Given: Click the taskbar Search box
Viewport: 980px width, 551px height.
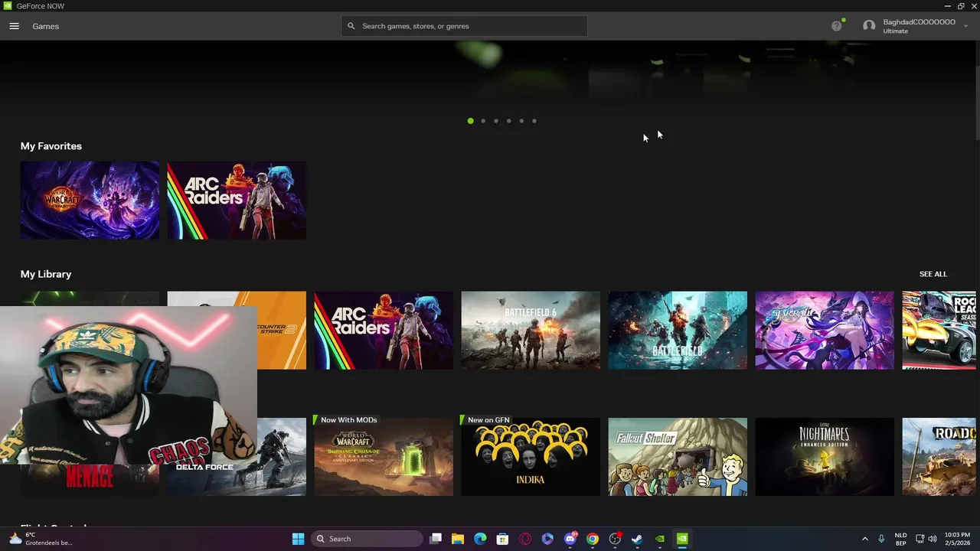Looking at the screenshot, I should point(367,539).
